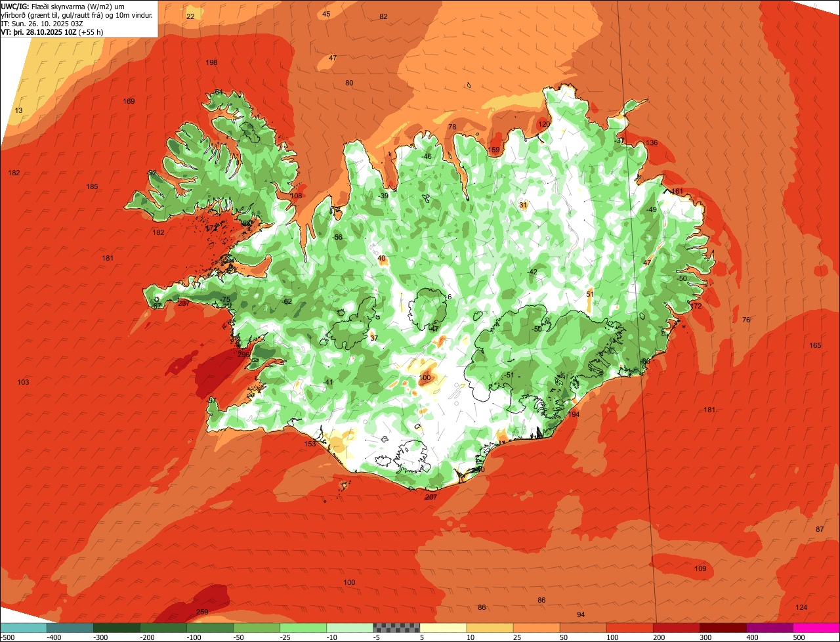This screenshot has width=840, height=642.
Task: Click the map value 94
Action: (581, 614)
